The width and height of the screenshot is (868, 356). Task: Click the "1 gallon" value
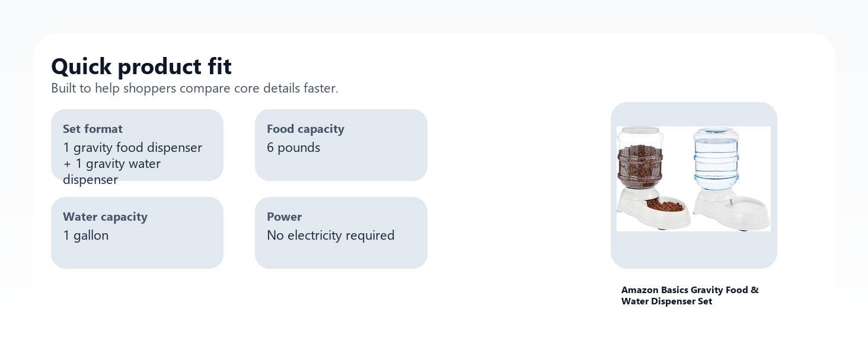coord(86,236)
